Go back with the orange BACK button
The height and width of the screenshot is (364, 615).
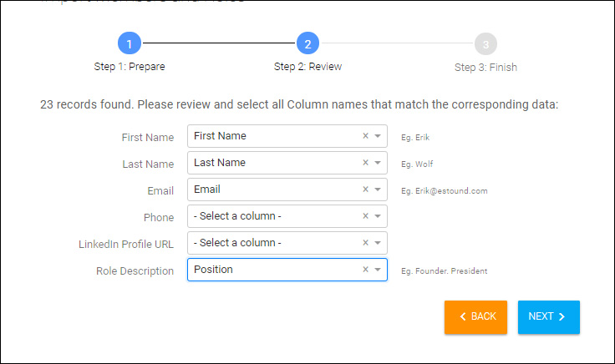tap(475, 317)
